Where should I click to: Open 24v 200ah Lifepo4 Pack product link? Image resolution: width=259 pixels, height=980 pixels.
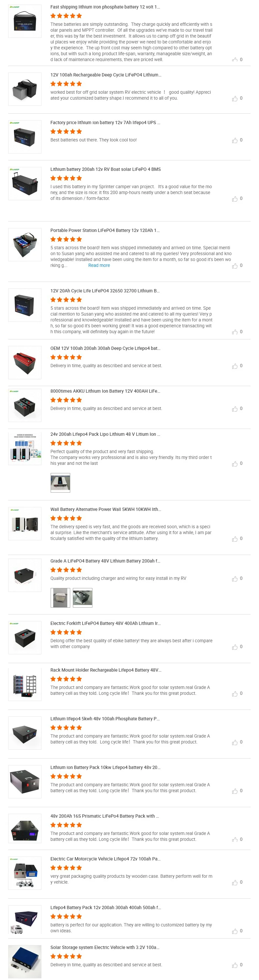tap(105, 434)
